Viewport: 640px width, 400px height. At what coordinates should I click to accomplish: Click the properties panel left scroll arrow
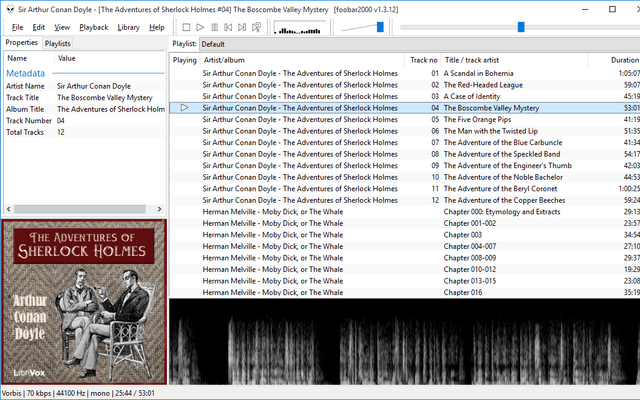8,209
